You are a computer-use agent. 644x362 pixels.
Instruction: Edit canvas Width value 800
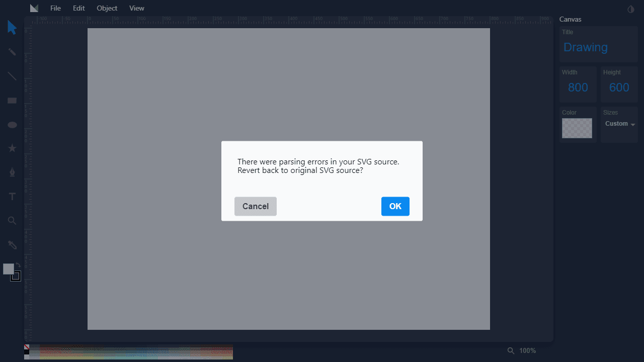(578, 87)
